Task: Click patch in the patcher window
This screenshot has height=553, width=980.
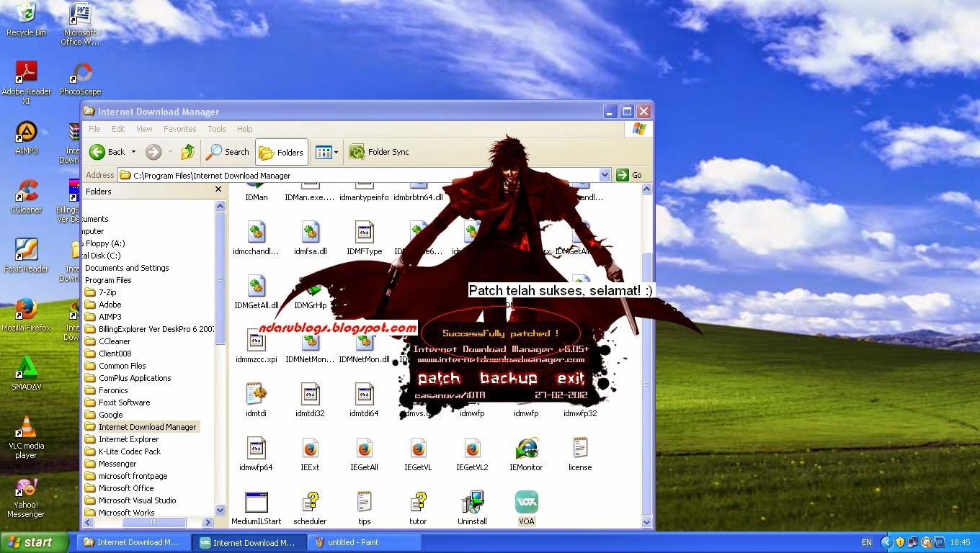Action: (439, 378)
